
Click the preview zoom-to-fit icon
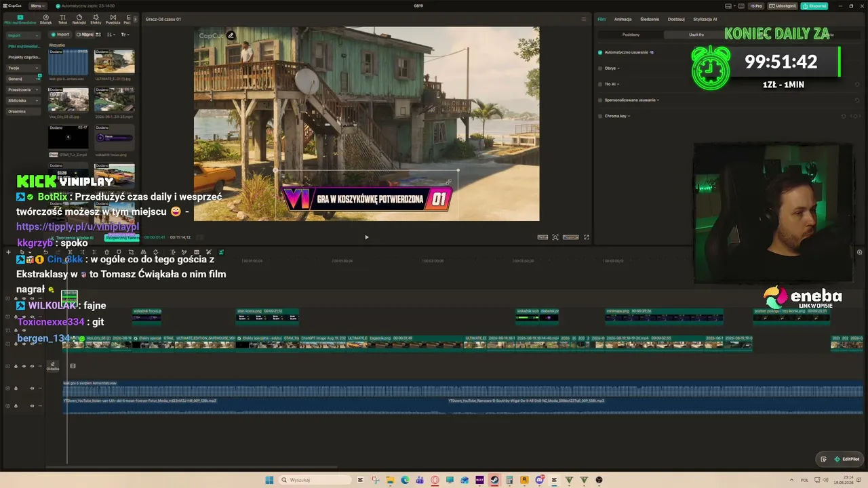(555, 237)
